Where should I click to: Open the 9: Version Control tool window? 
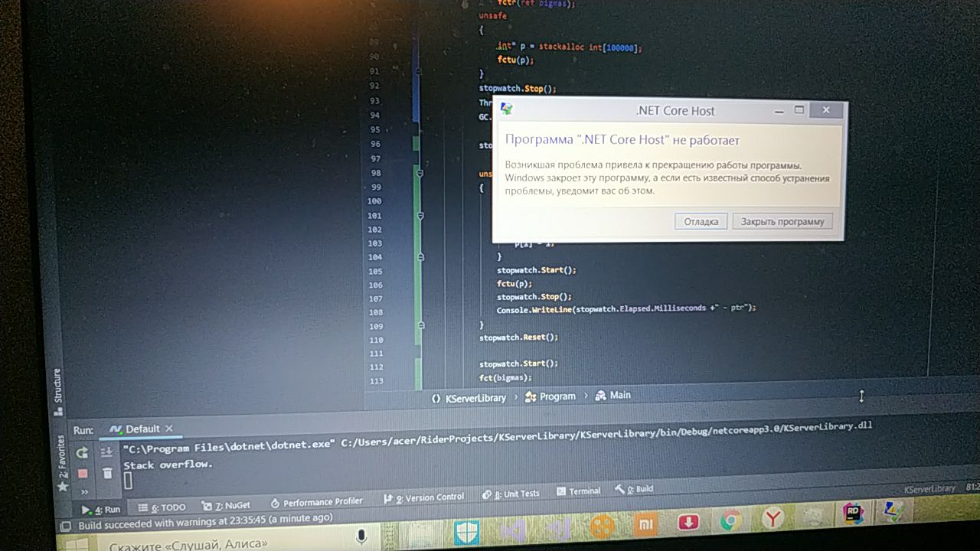pyautogui.click(x=424, y=497)
